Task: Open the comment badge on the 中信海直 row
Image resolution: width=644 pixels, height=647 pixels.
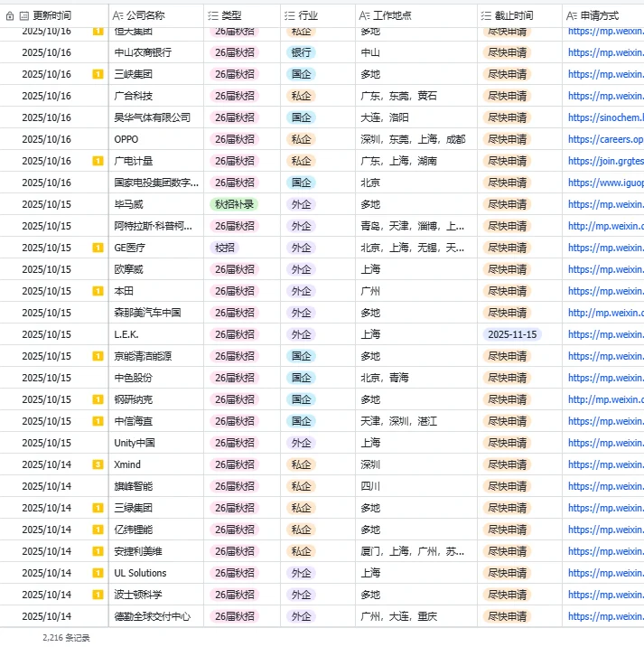Action: (98, 421)
